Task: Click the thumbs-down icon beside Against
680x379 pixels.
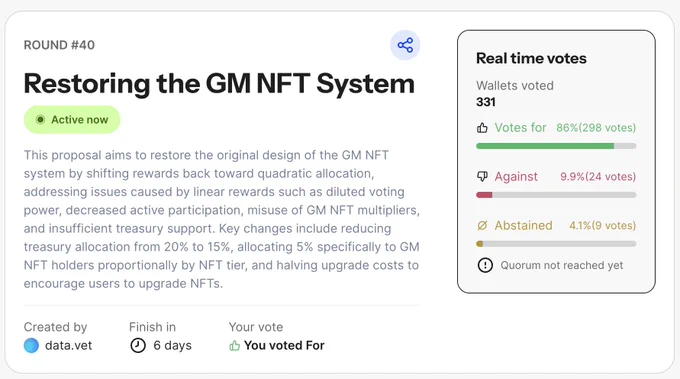Action: coord(482,176)
